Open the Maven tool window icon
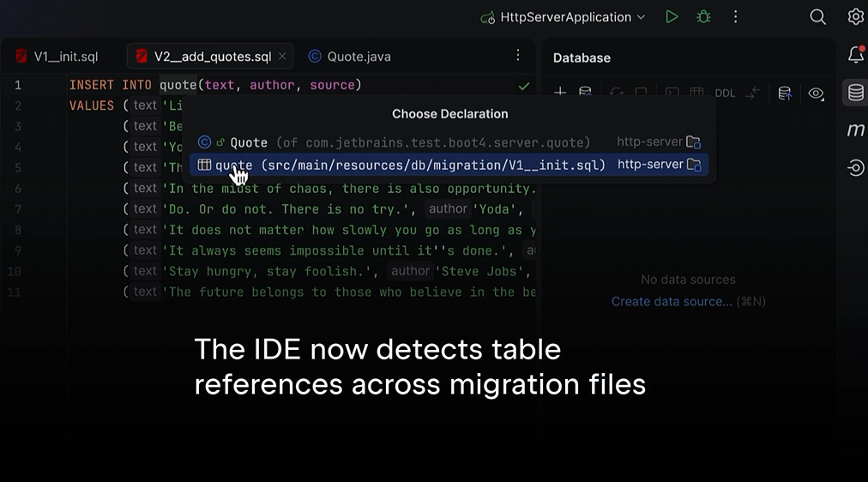The width and height of the screenshot is (868, 482). click(856, 130)
